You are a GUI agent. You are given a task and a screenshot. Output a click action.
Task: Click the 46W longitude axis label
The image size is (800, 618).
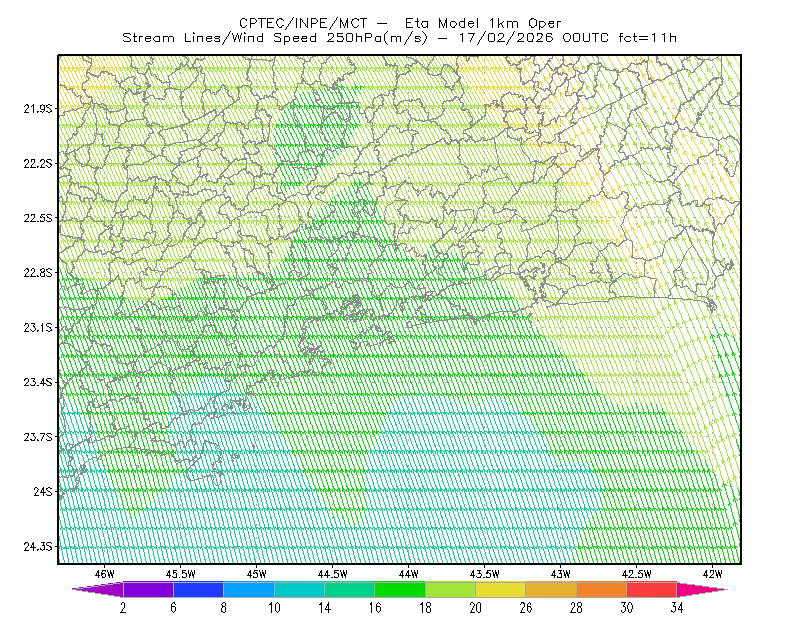click(x=105, y=574)
